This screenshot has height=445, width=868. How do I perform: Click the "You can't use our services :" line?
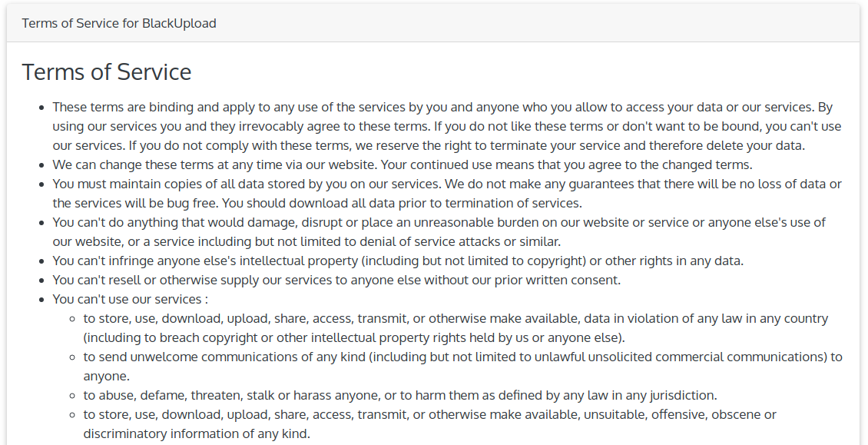click(130, 299)
